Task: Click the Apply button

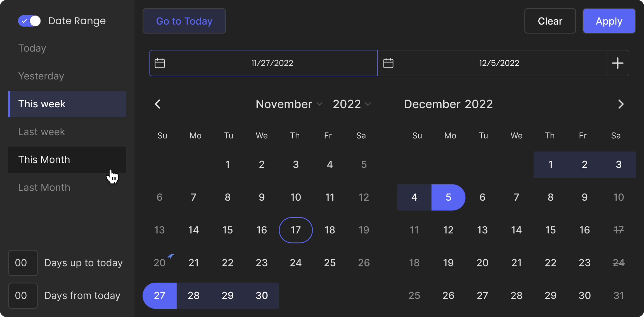Action: coord(609,21)
